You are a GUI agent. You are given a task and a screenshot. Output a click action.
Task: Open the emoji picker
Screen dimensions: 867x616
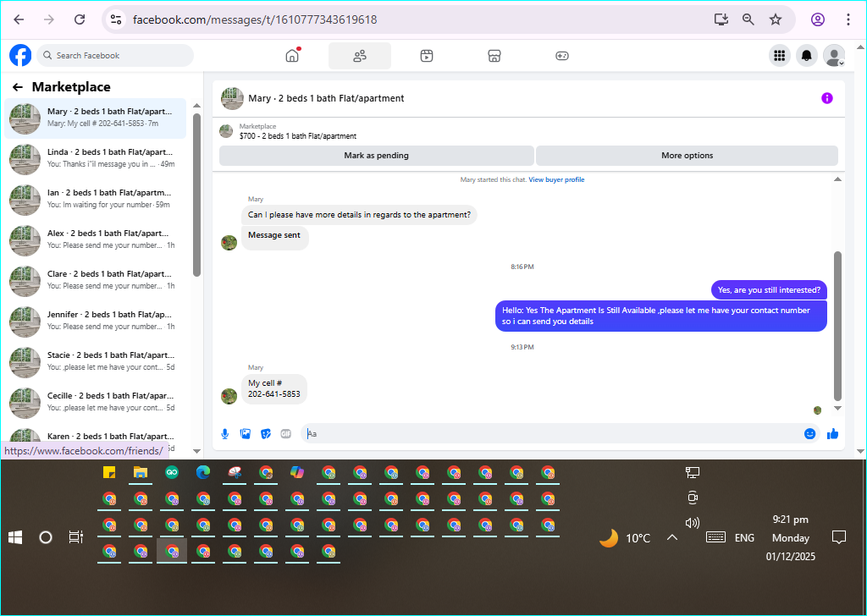click(809, 434)
